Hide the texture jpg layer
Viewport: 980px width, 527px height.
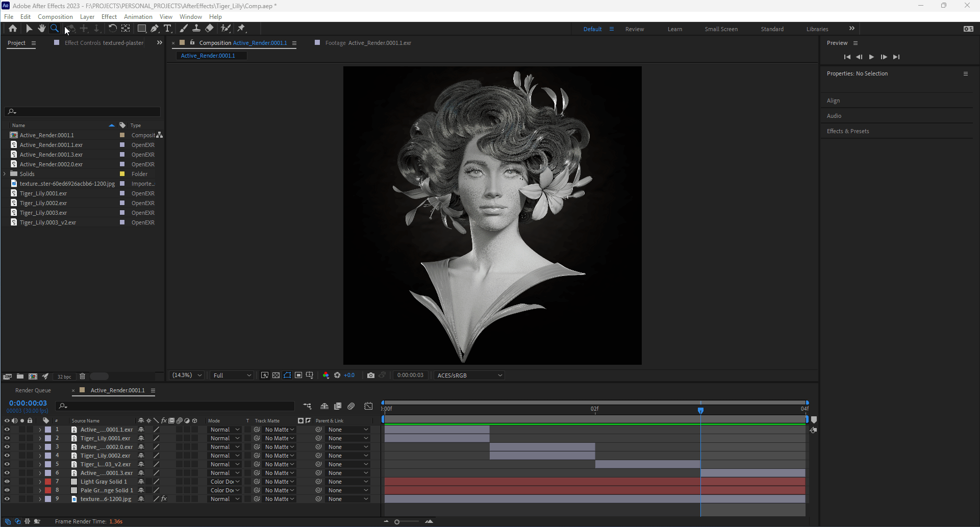pyautogui.click(x=7, y=499)
